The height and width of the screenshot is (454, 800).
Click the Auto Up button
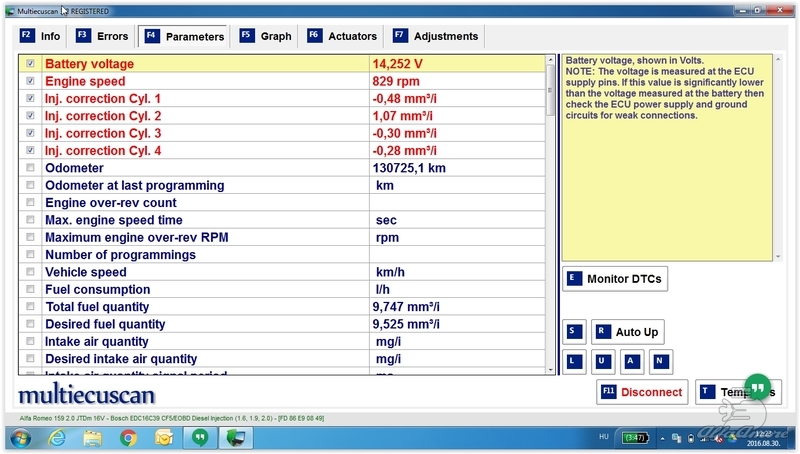point(628,332)
